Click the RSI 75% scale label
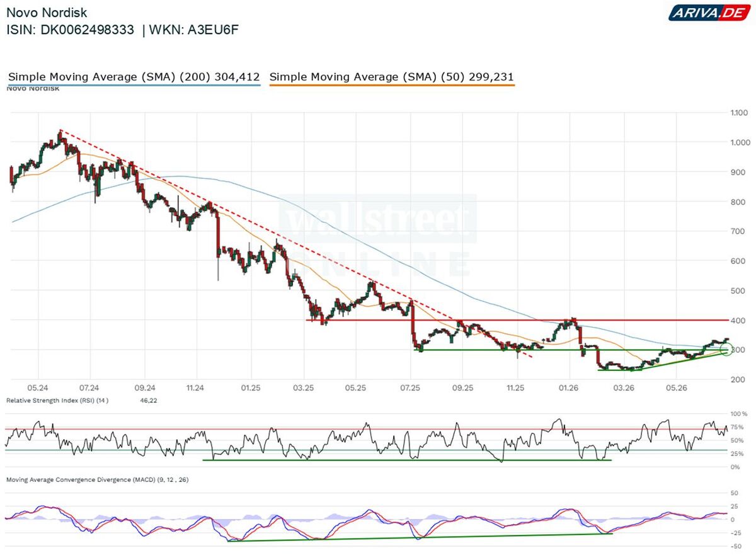The width and height of the screenshot is (756, 555). [736, 427]
